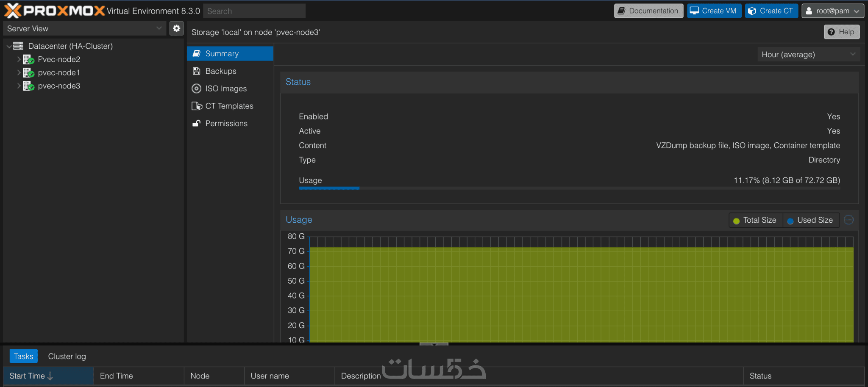Viewport: 868px width, 387px height.
Task: Click the monitor icon on Create VM
Action: click(x=694, y=11)
